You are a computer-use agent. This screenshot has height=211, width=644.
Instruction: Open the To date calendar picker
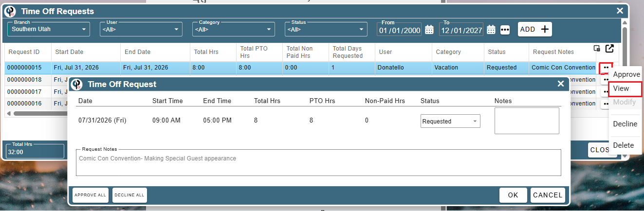coord(491,30)
